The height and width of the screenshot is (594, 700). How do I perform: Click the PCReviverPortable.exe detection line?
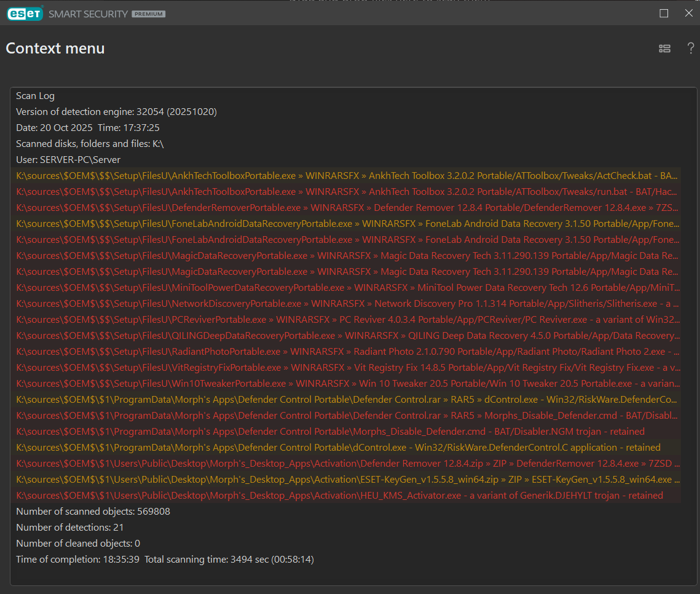348,320
